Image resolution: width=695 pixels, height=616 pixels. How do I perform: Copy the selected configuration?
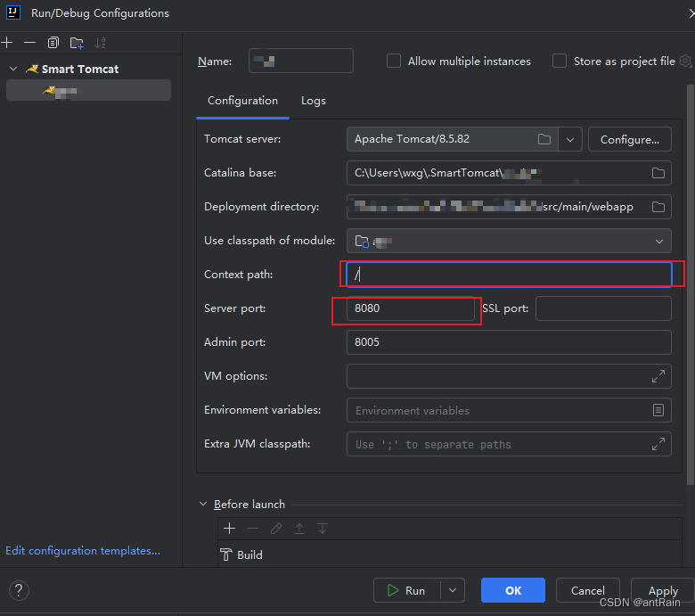pos(53,43)
